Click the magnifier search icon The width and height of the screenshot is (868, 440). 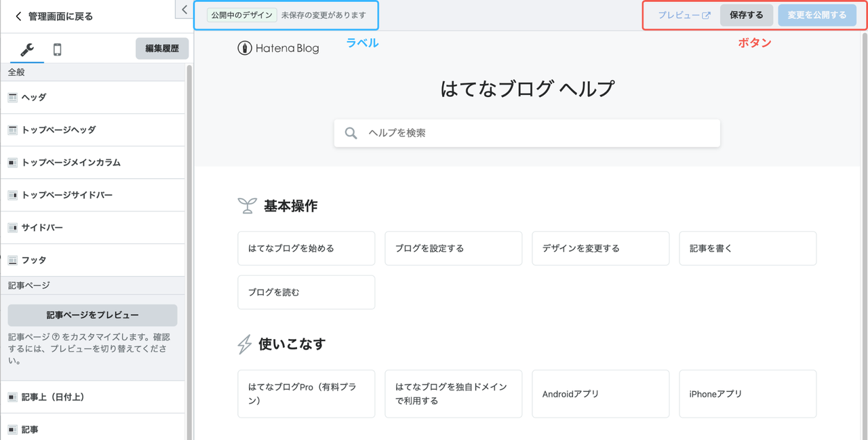351,134
